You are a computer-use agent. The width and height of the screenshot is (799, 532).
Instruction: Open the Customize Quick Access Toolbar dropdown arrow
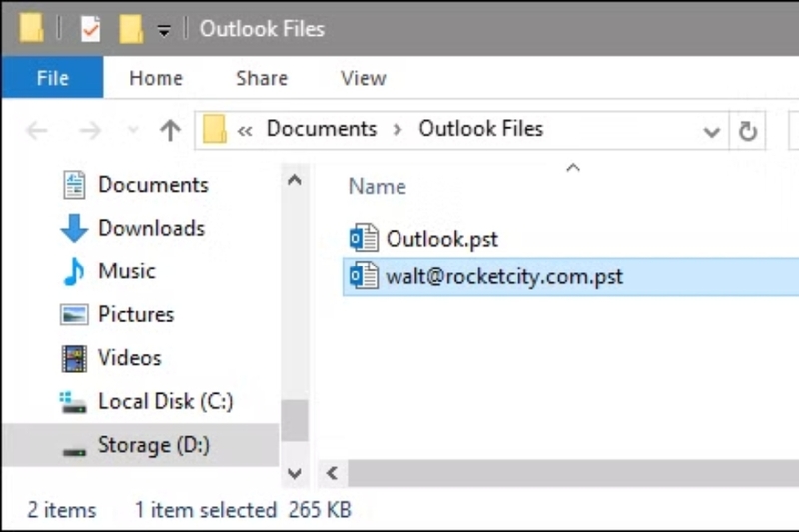164,30
